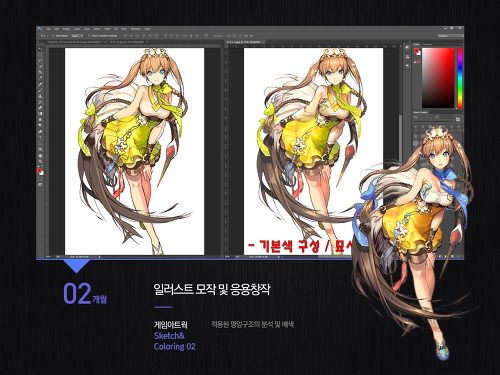
Task: Select the Healing Brush tool
Action: click(40, 84)
